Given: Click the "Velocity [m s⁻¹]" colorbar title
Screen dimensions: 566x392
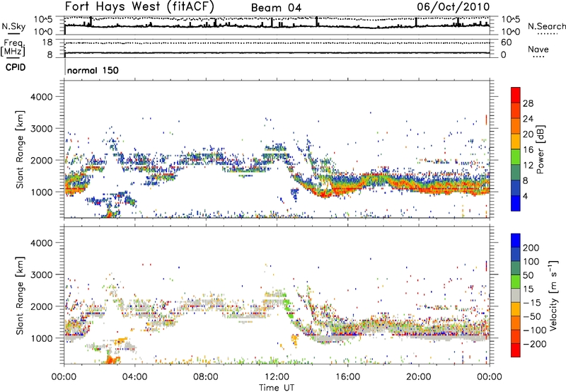Looking at the screenshot, I should 553,295.
